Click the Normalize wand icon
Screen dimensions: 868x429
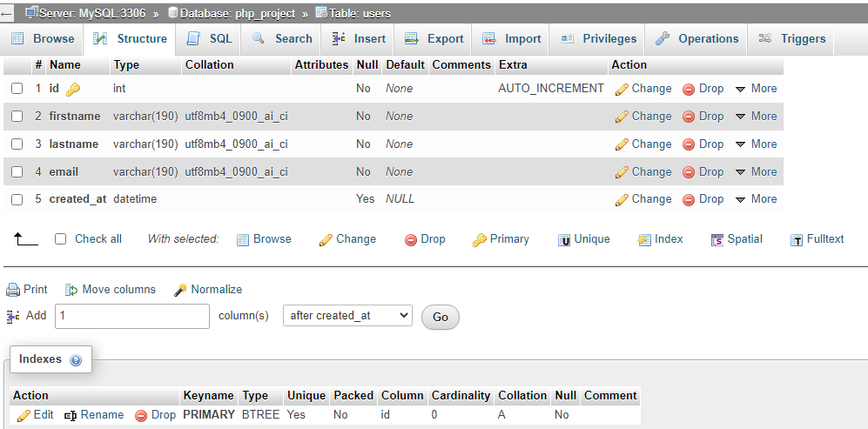pos(181,290)
